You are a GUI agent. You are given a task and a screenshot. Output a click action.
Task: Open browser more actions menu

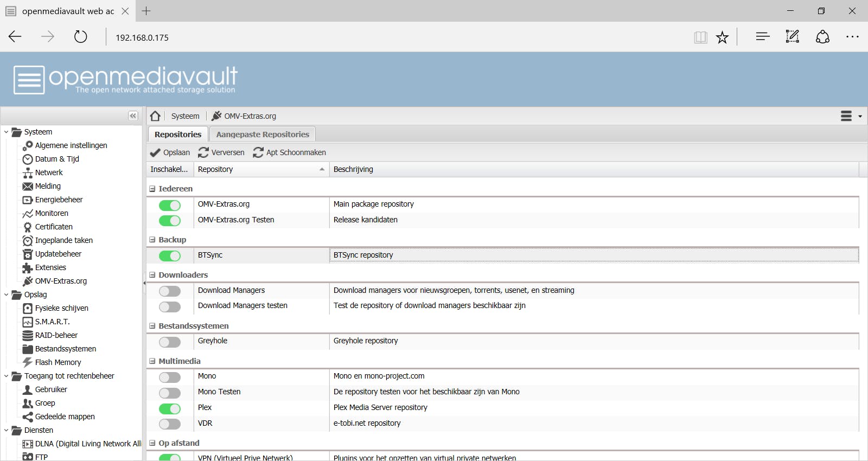tap(852, 37)
